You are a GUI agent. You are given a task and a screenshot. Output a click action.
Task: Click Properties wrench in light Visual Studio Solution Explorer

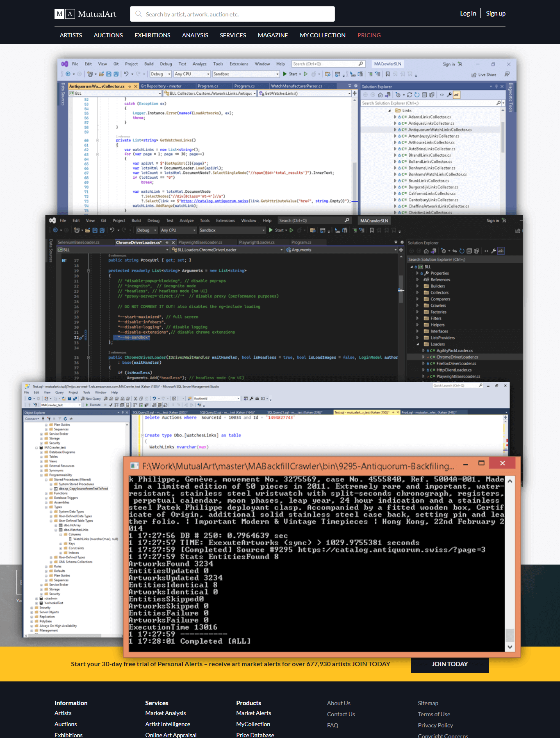(449, 95)
